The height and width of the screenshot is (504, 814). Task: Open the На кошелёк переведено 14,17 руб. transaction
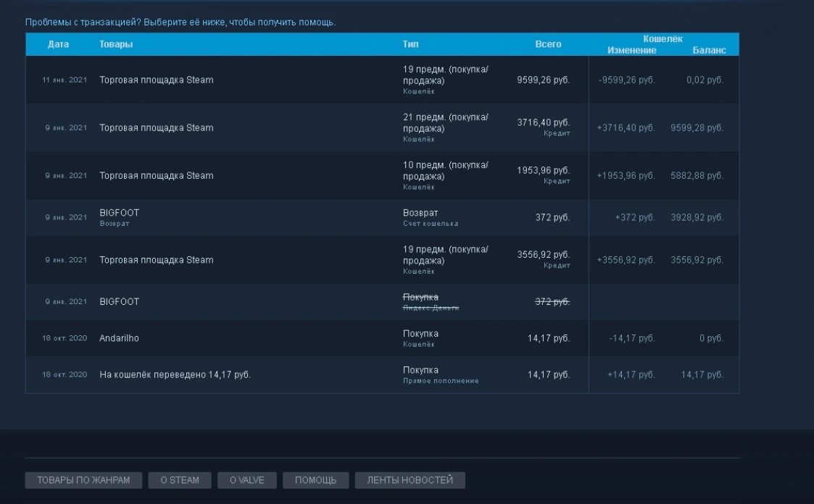click(x=383, y=374)
